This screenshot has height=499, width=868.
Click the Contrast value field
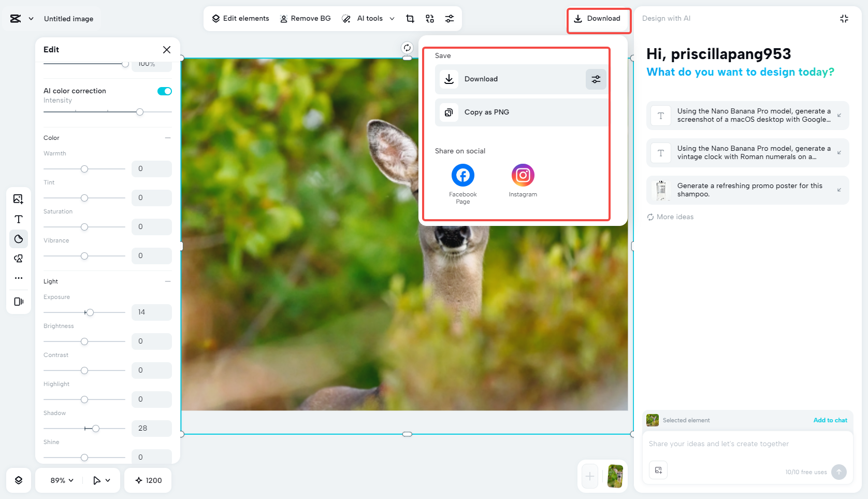click(152, 370)
